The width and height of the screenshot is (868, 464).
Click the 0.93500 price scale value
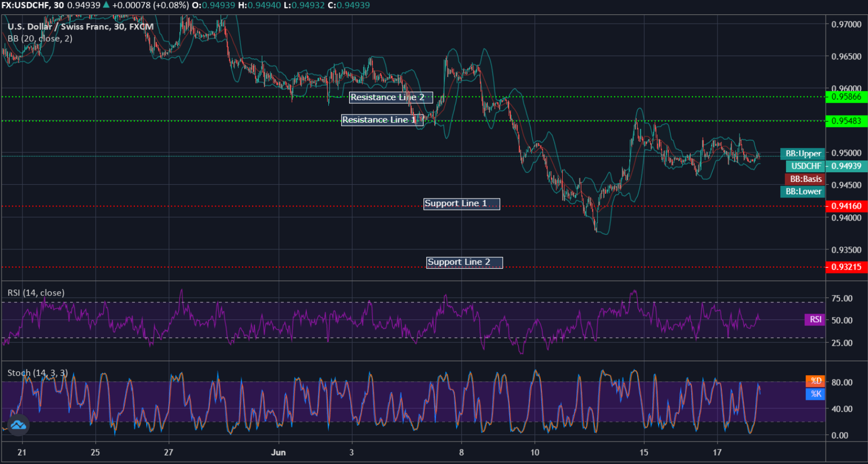tap(847, 250)
